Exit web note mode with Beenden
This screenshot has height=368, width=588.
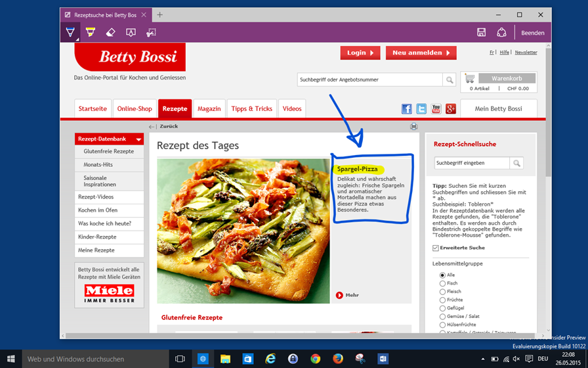click(x=532, y=32)
